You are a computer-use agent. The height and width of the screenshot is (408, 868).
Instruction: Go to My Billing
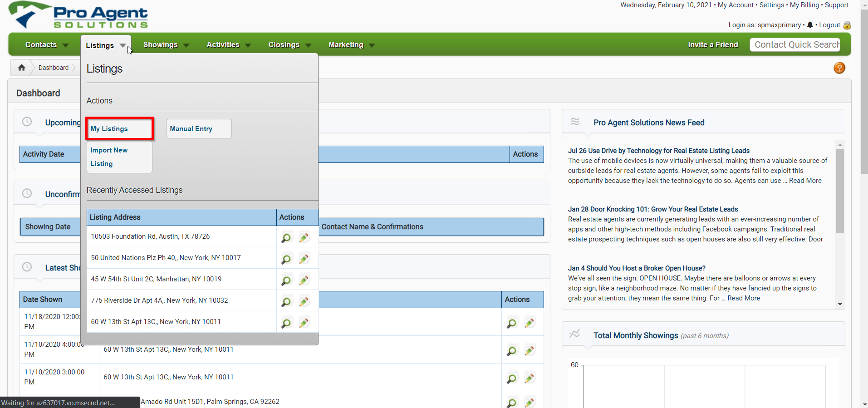click(804, 5)
